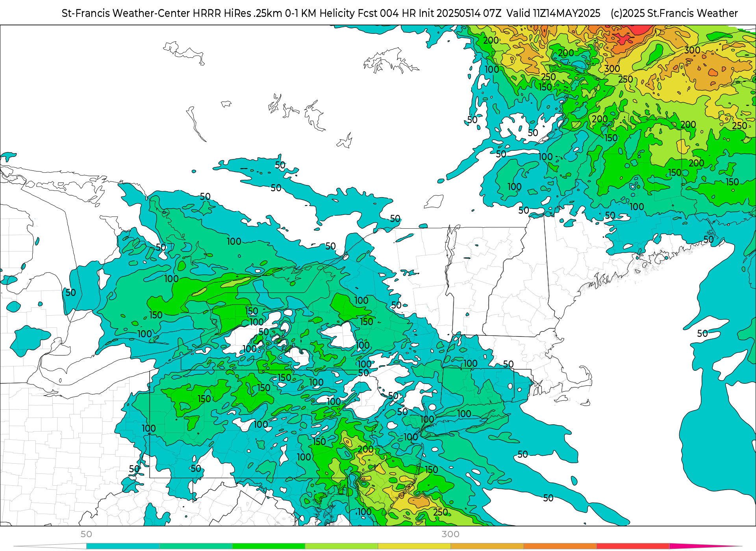The image size is (756, 551).
Task: Click the yellow color bar segment
Action: coord(414,546)
